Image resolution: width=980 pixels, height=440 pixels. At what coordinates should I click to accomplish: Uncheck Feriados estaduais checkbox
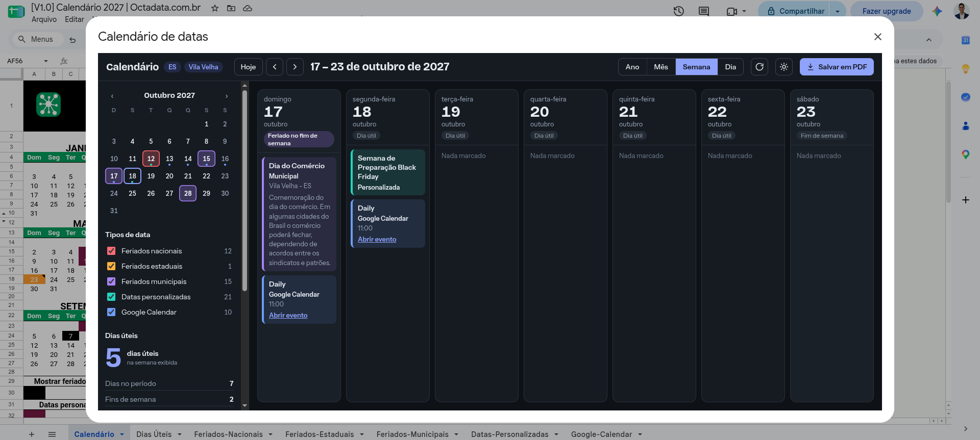(x=111, y=266)
